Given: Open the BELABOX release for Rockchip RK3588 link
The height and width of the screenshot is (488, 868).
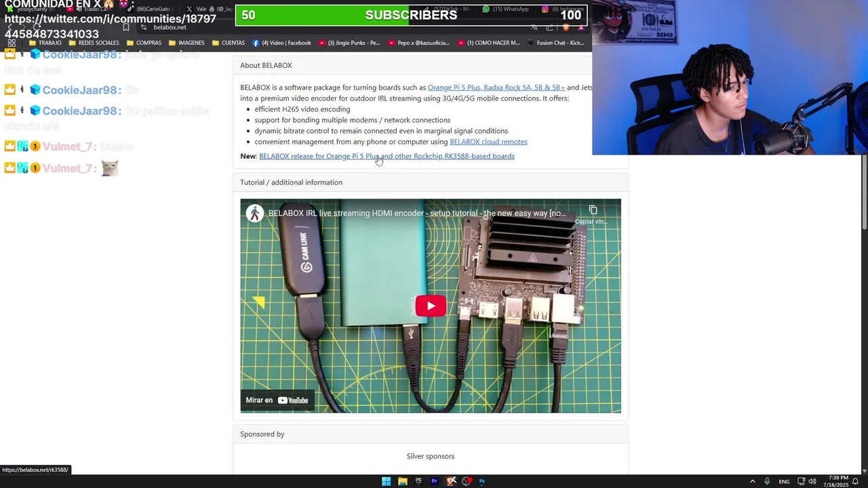Looking at the screenshot, I should (x=387, y=156).
